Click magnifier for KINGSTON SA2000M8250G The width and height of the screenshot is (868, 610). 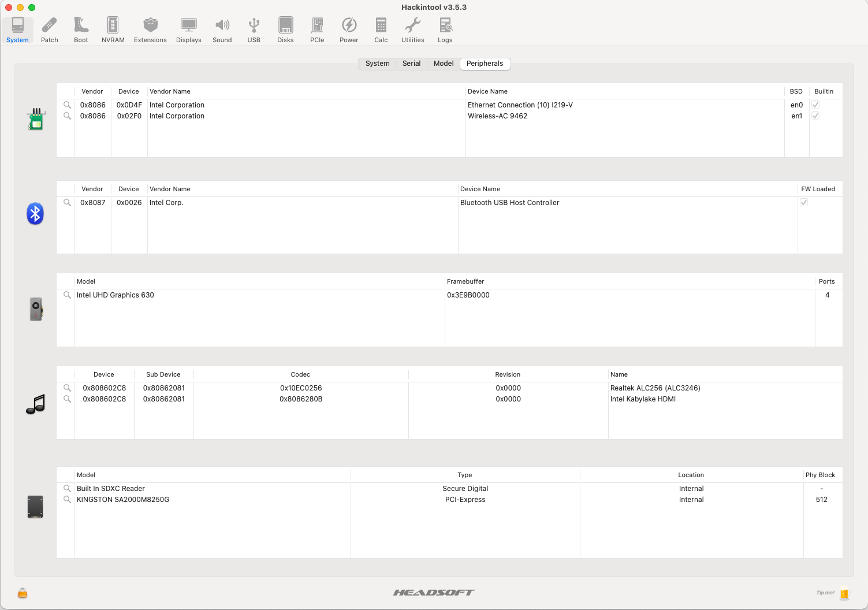point(67,500)
